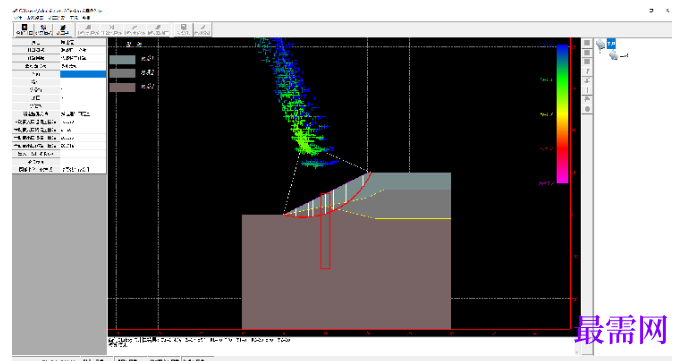Click the brown soil layer legend swatch
The width and height of the screenshot is (686, 361).
122,87
